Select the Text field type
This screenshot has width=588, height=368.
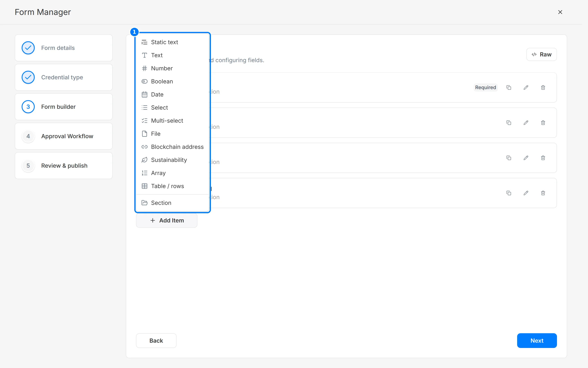point(173,55)
